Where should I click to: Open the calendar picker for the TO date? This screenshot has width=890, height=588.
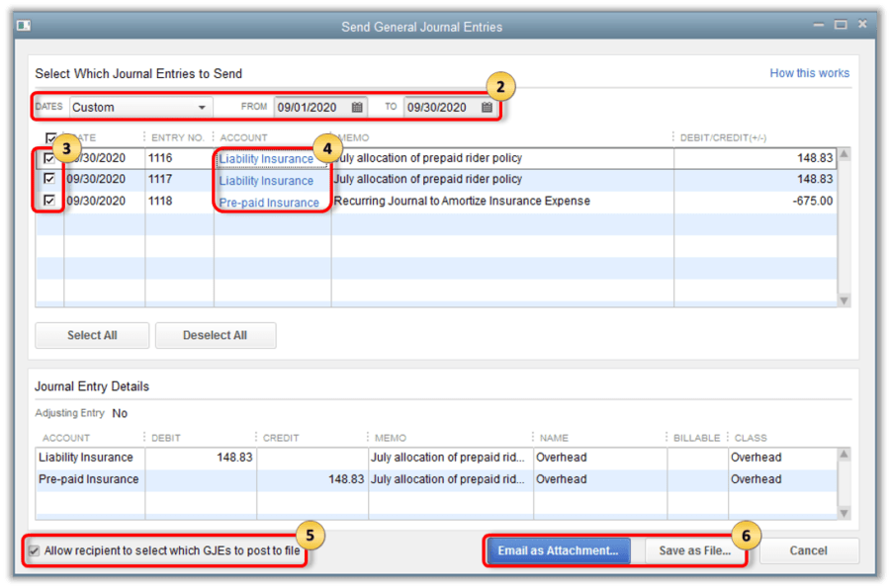pos(486,107)
